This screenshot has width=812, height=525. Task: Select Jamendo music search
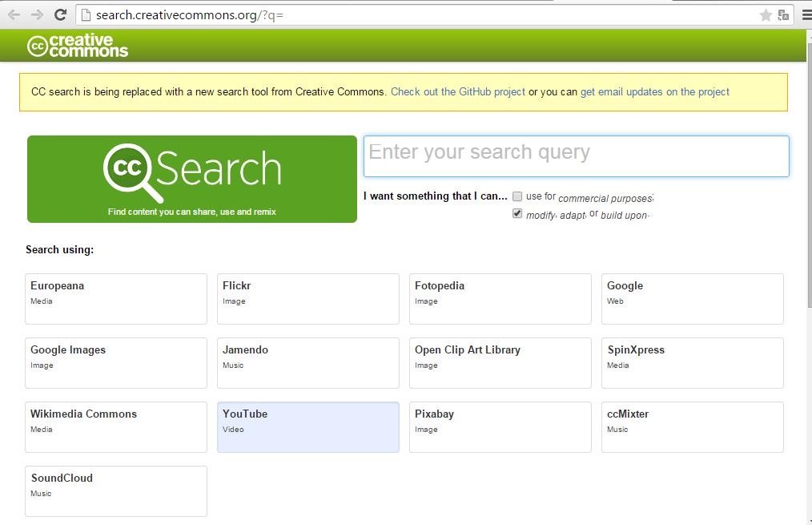pyautogui.click(x=308, y=363)
